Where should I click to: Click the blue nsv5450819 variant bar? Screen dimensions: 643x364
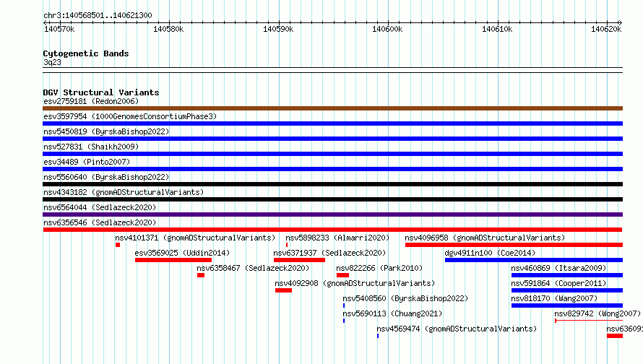tap(332, 139)
